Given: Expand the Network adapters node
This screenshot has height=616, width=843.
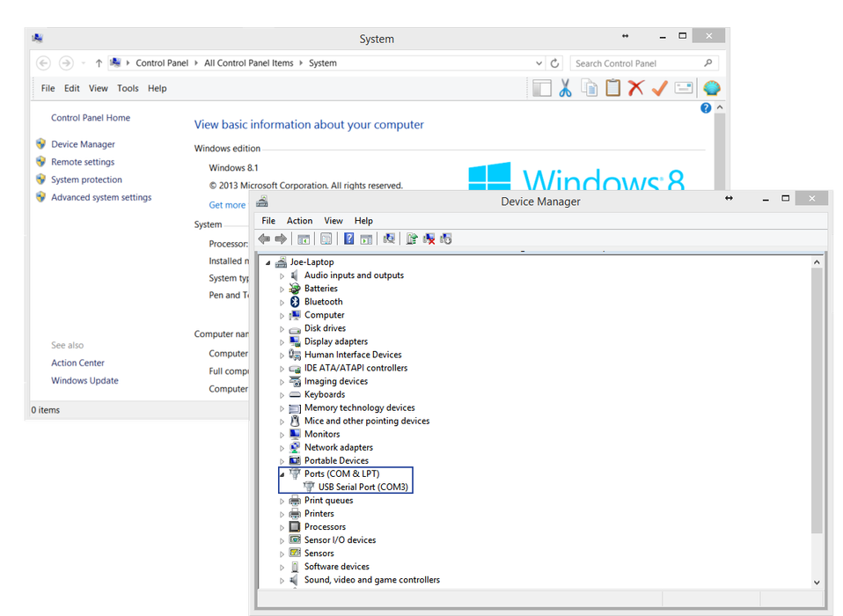Looking at the screenshot, I should point(282,448).
